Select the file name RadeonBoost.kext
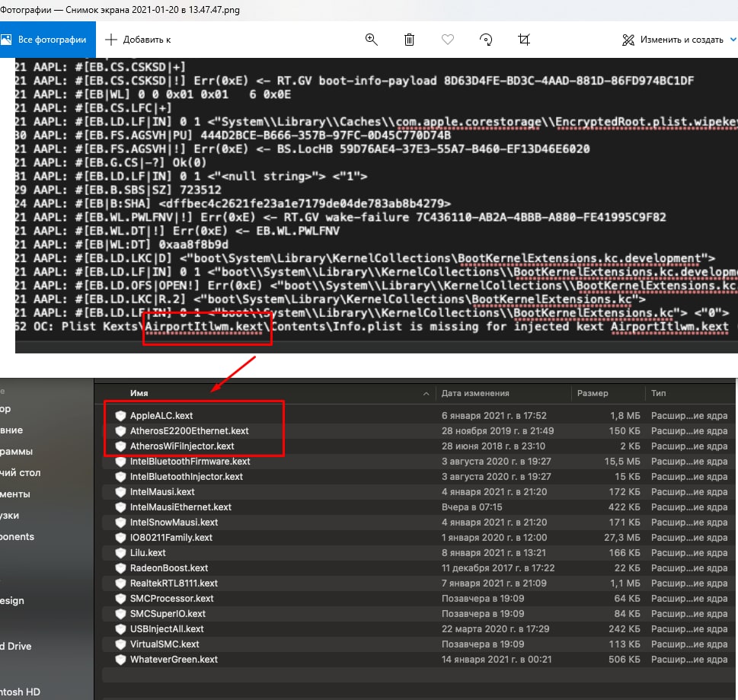This screenshot has height=700, width=738. (169, 567)
